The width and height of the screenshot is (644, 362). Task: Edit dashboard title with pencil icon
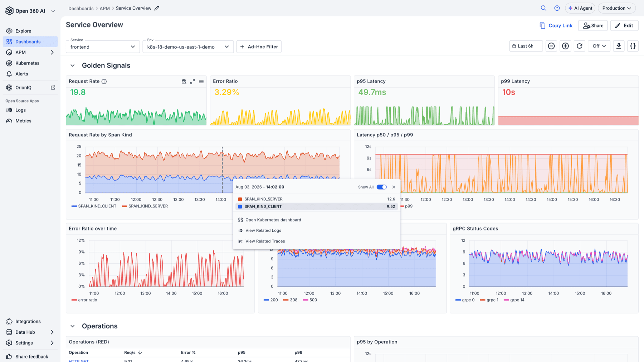coord(157,8)
